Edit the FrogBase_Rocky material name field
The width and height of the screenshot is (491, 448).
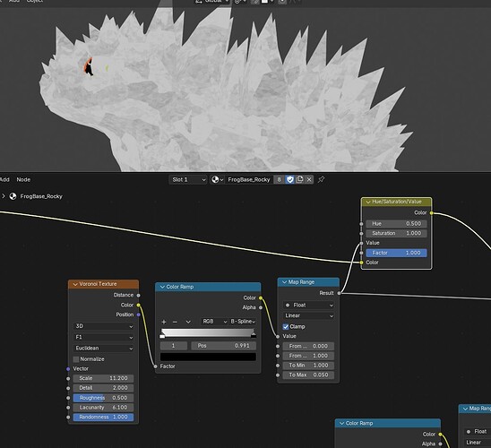click(x=249, y=179)
